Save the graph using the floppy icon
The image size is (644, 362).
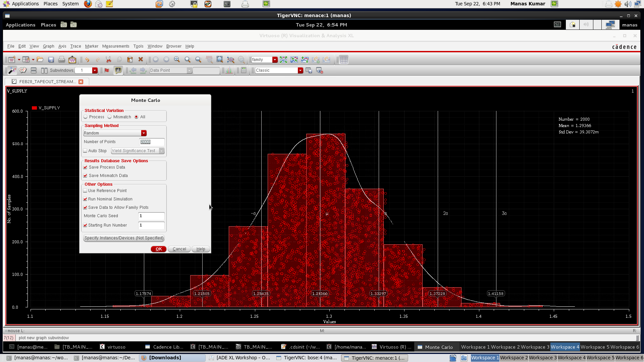51,60
